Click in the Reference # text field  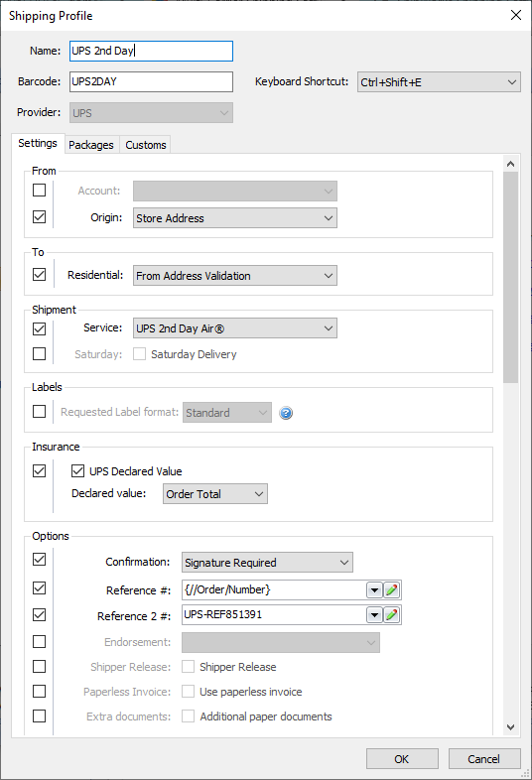[274, 590]
